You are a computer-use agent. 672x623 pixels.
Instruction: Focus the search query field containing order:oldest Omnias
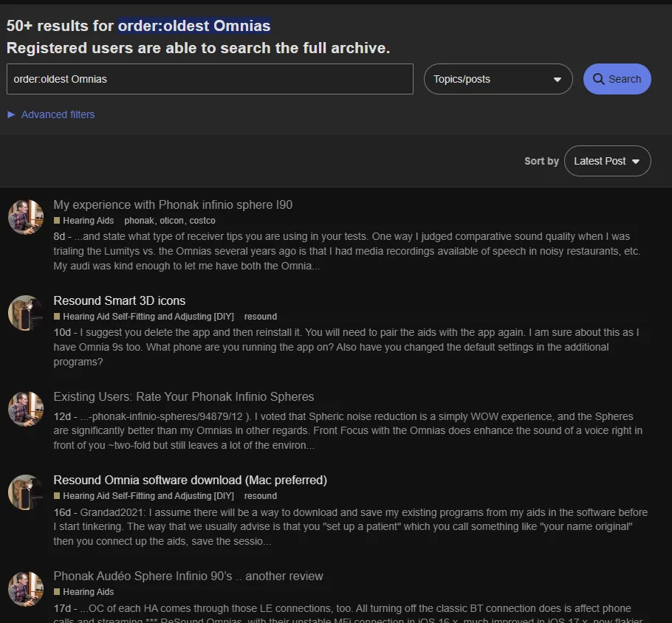pos(210,79)
